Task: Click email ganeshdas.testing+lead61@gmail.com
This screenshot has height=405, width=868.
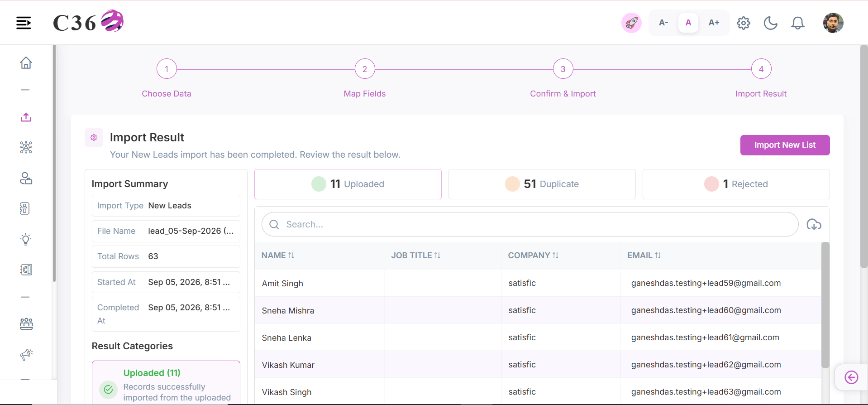Action: click(x=705, y=337)
